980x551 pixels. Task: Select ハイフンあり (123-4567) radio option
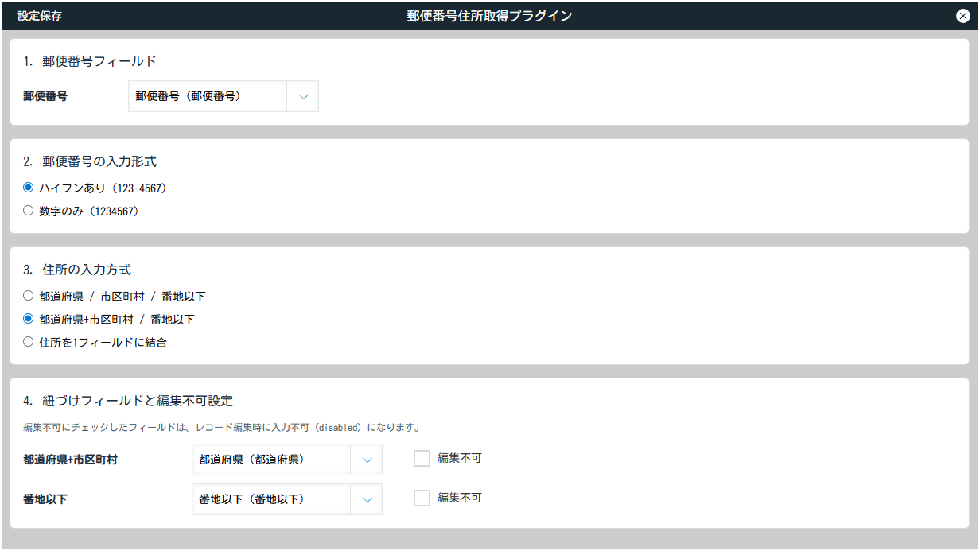pyautogui.click(x=29, y=188)
